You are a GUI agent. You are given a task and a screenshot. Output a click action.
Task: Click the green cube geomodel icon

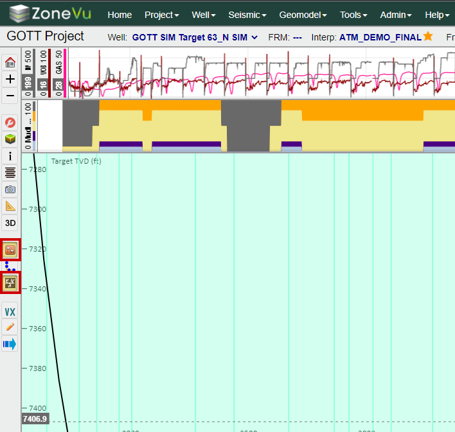[10, 139]
